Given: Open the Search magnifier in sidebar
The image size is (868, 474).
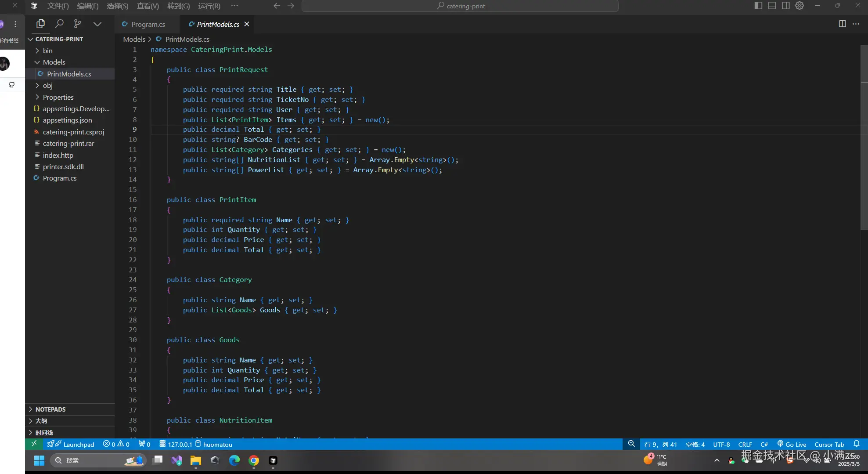Looking at the screenshot, I should (x=59, y=24).
